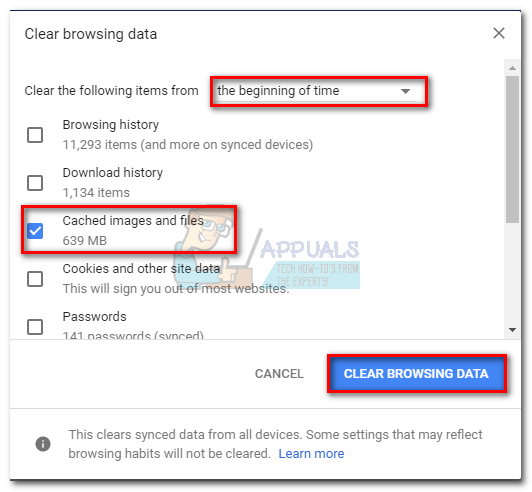Open the Learn more link
Screen dimensions: 532x492
coord(311,453)
